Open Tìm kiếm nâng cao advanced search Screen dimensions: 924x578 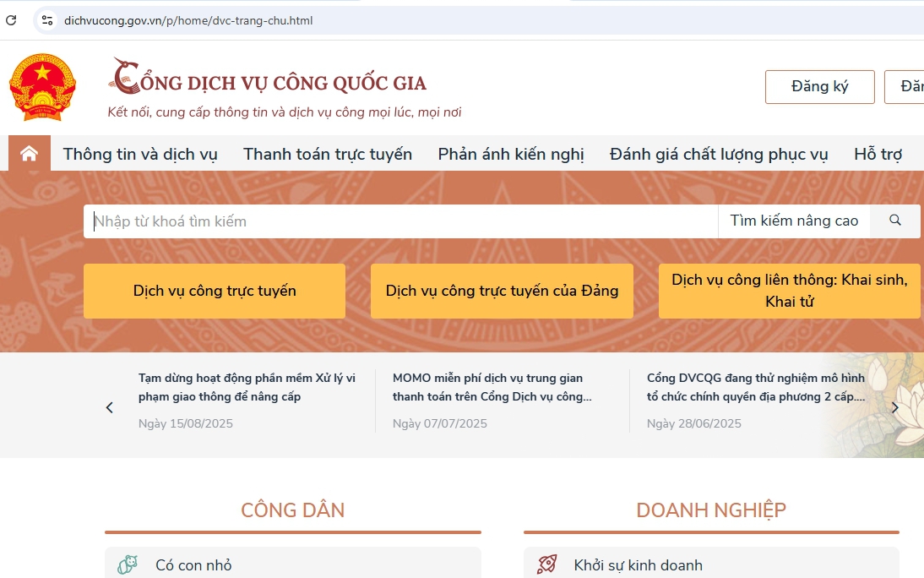coord(794,221)
